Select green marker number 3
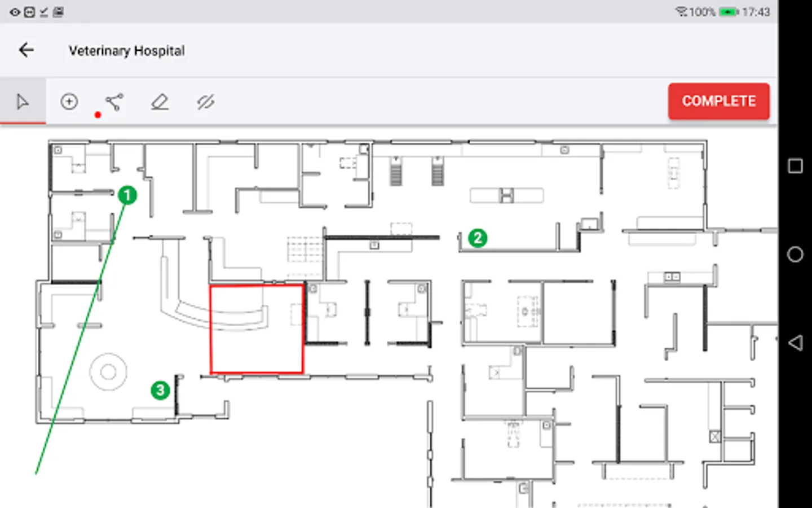812x508 pixels. [160, 390]
